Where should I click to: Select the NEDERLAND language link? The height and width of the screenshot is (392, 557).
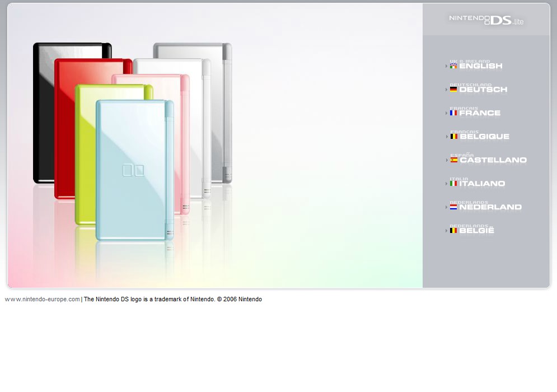(x=490, y=207)
